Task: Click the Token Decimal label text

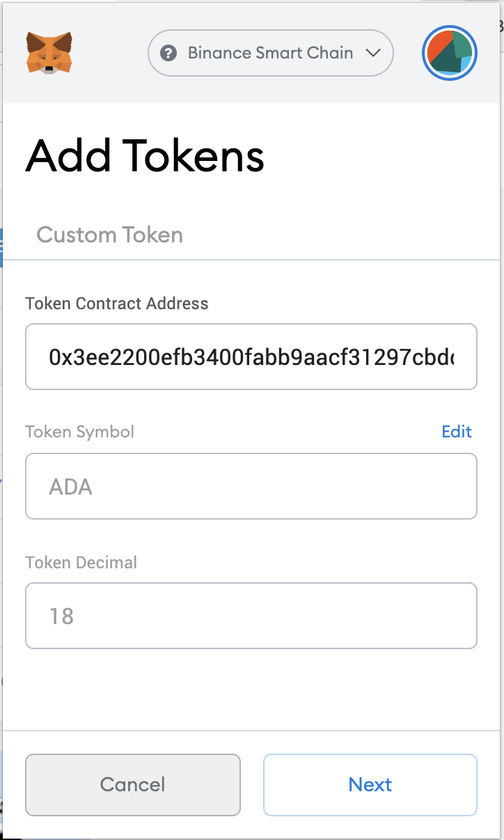Action: pos(81,562)
